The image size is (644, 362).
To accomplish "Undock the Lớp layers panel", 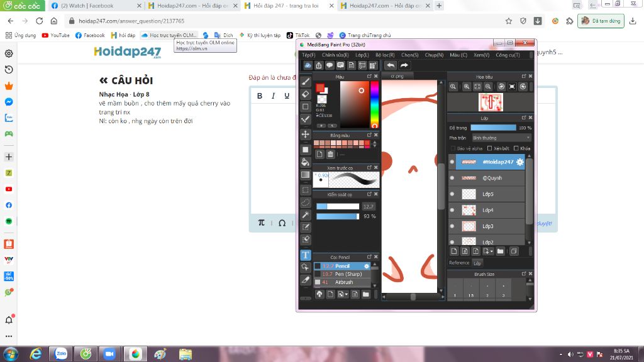I will pos(524,118).
